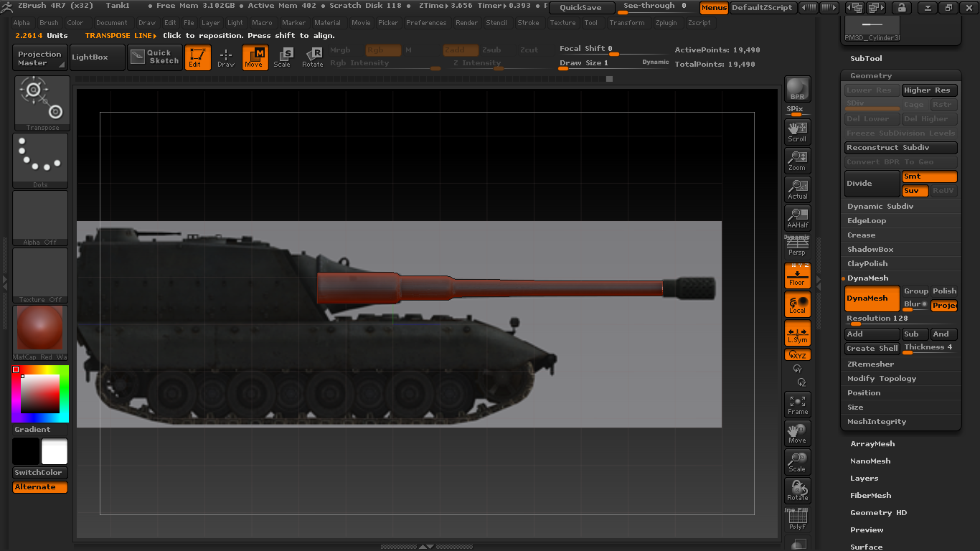This screenshot has width=980, height=551.
Task: Open the Brush menu
Action: point(49,23)
